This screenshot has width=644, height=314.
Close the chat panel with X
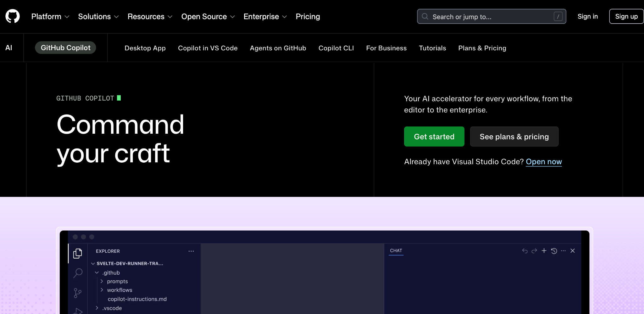[573, 251]
